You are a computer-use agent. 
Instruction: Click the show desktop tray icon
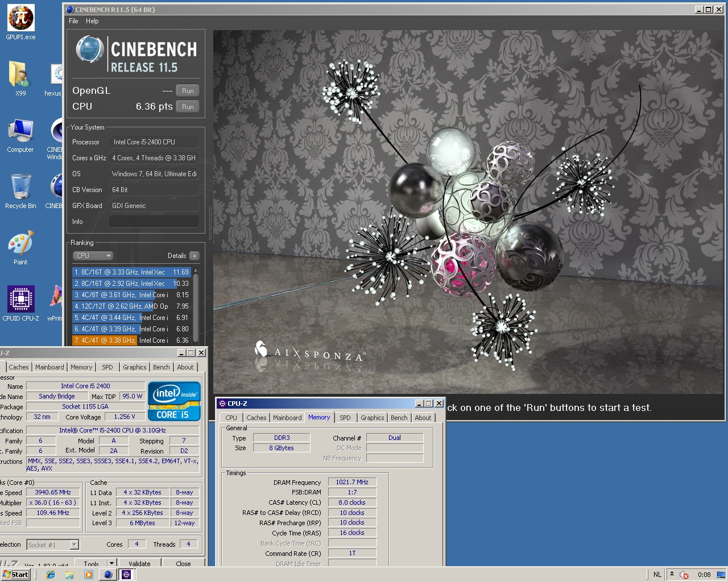(721, 575)
